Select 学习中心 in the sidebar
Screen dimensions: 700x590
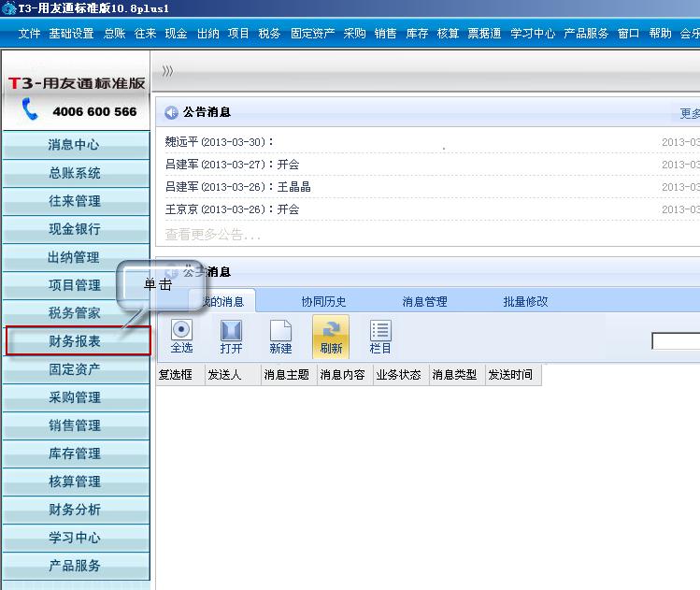(76, 538)
